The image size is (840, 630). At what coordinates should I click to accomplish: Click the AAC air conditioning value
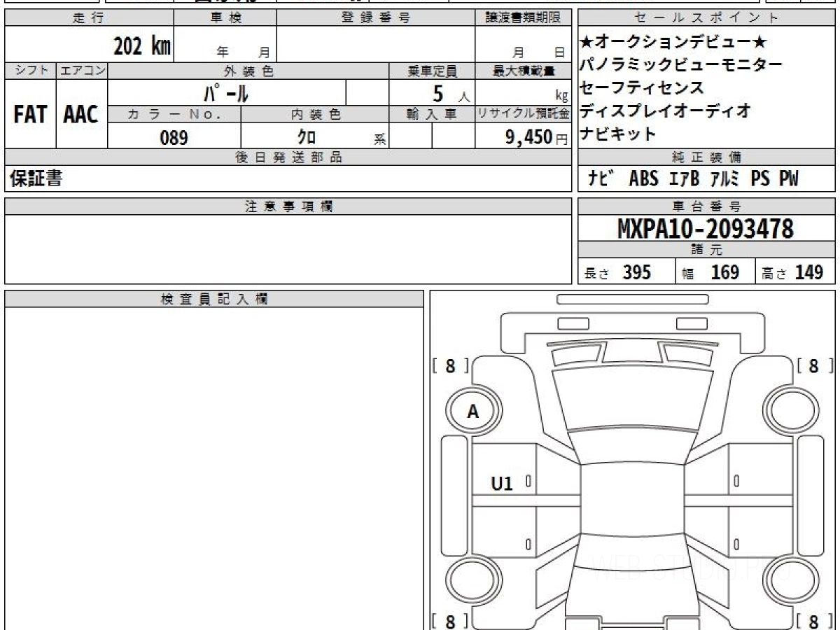point(81,115)
